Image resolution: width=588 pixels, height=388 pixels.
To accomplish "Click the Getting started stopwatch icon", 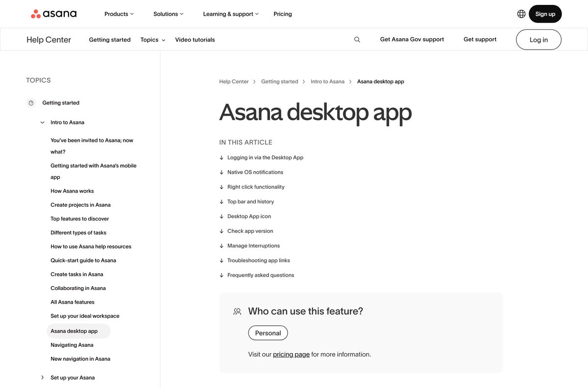I will click(31, 103).
